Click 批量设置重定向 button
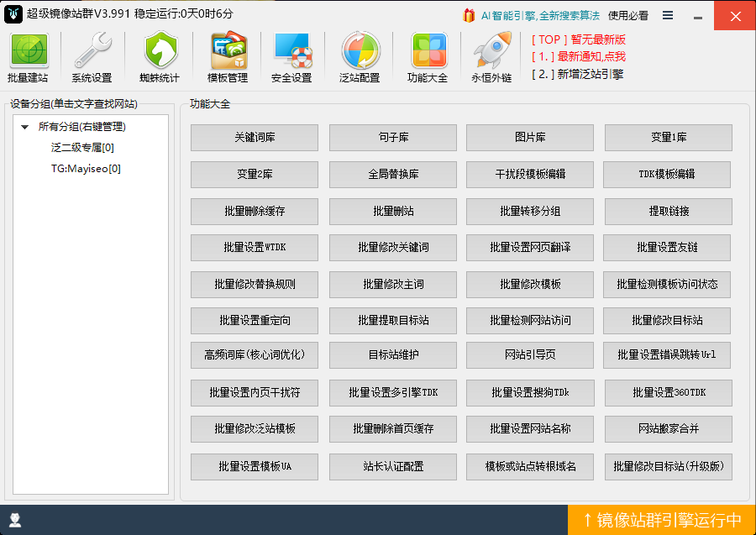The image size is (756, 535). click(x=255, y=321)
